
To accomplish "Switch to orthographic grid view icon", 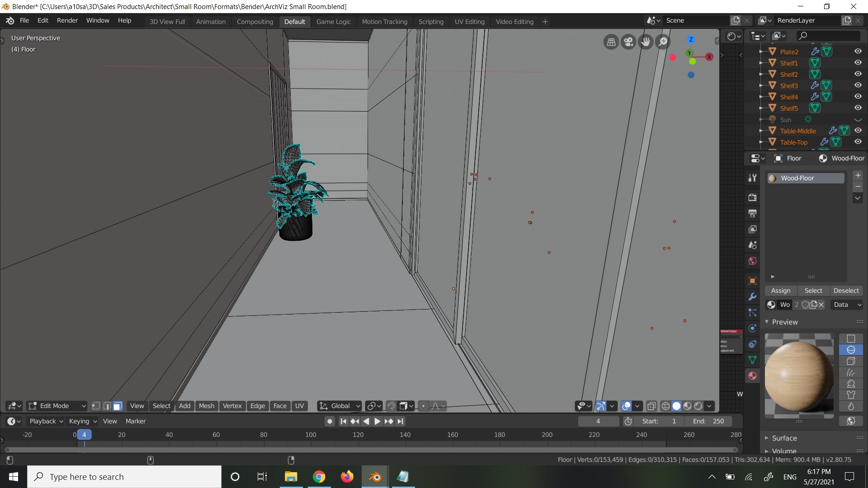I will 611,42.
